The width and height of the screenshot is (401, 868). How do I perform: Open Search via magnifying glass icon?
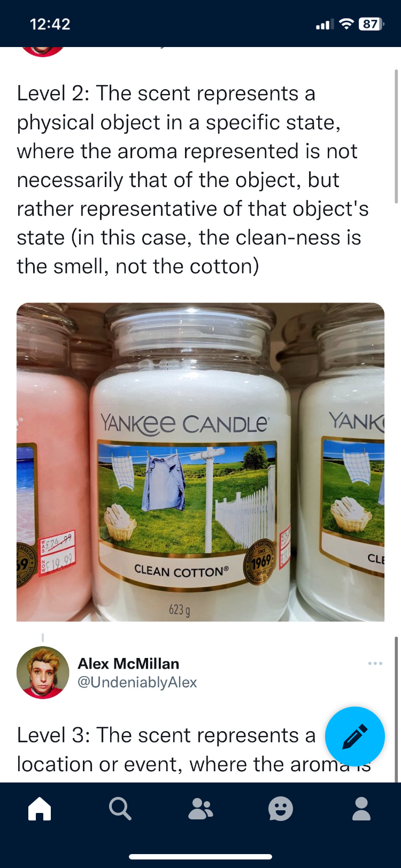point(120,809)
